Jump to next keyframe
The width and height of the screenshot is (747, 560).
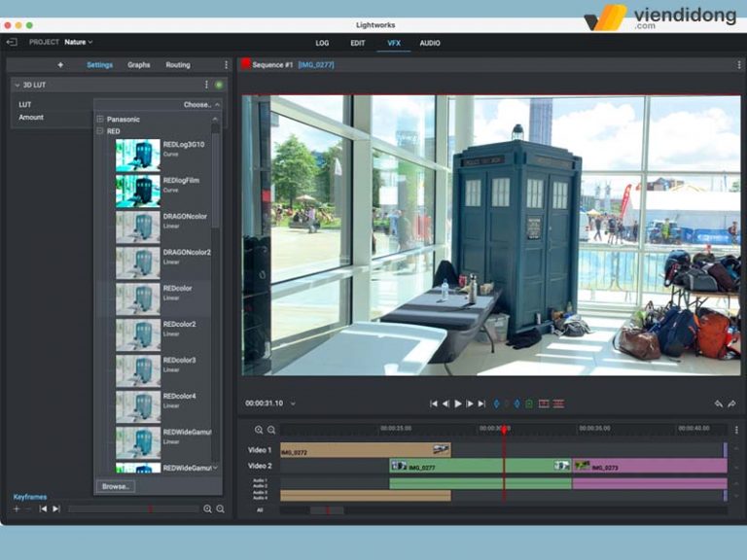[56, 509]
